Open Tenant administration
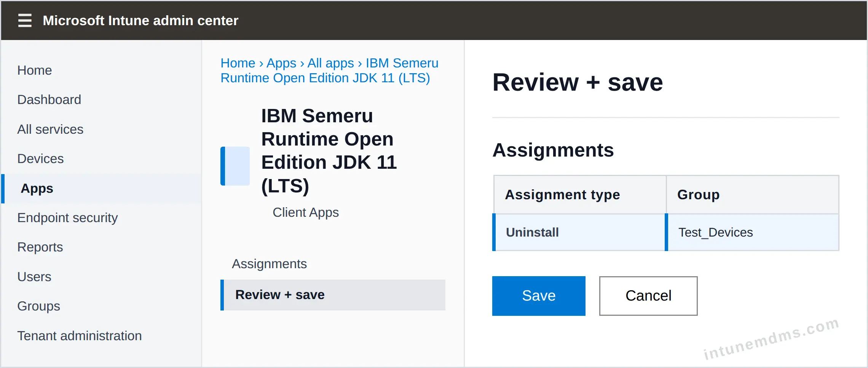 [80, 336]
